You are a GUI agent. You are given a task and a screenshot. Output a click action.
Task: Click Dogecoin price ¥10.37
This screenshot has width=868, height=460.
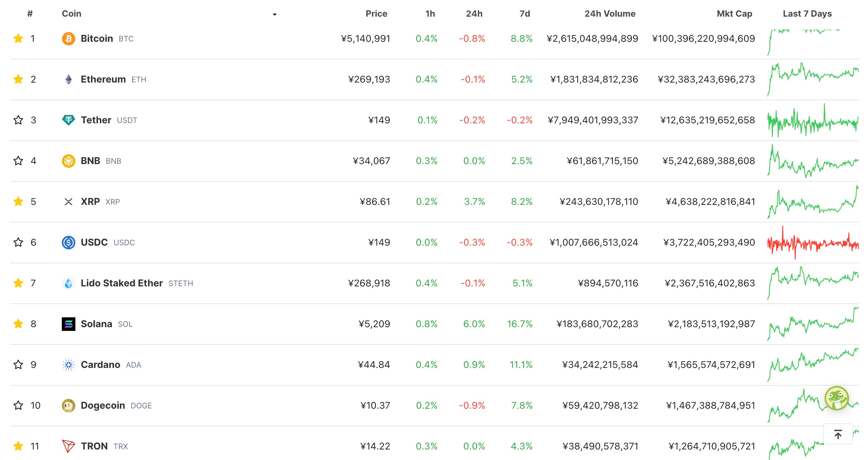(375, 405)
